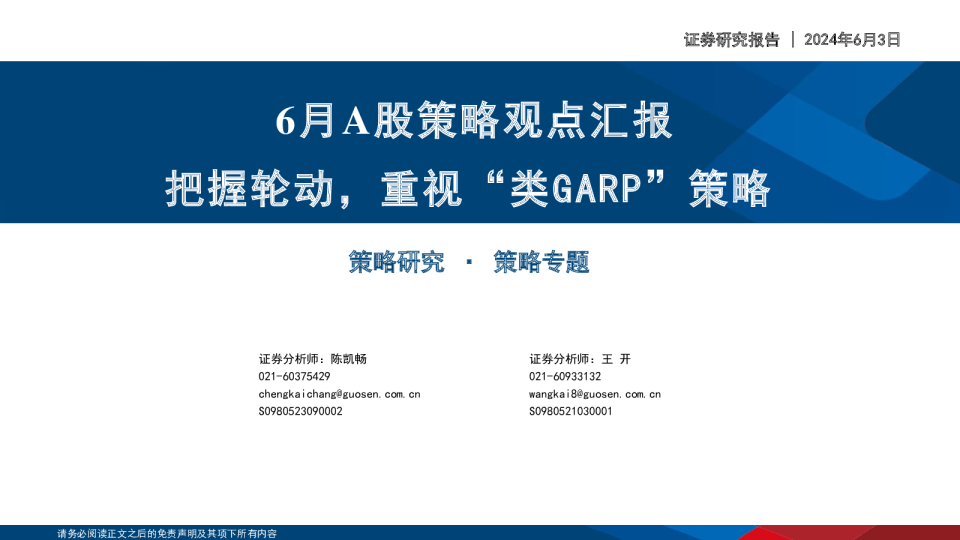
Task: Select license number S0980521030001
Action: (571, 411)
